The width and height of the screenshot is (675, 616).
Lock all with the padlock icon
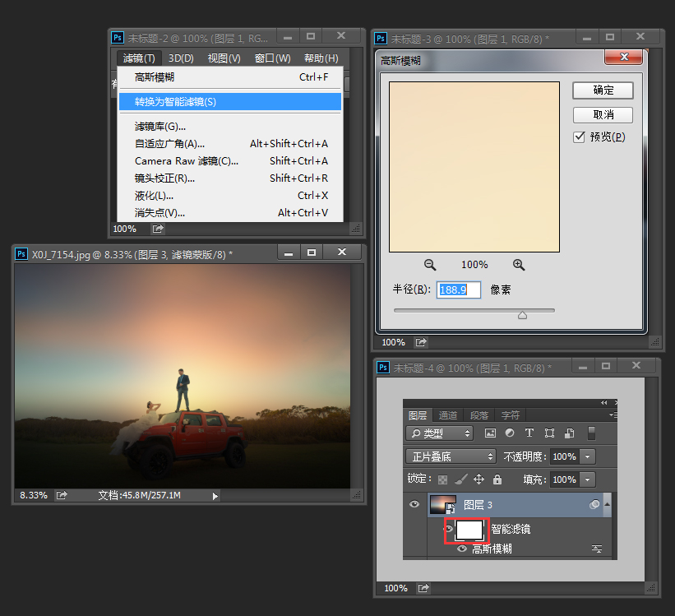click(x=497, y=479)
